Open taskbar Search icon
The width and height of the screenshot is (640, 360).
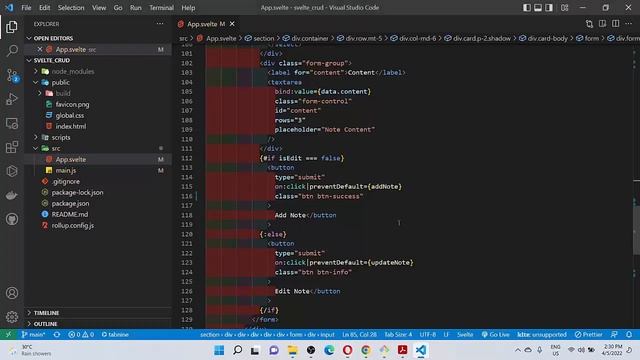(237, 350)
